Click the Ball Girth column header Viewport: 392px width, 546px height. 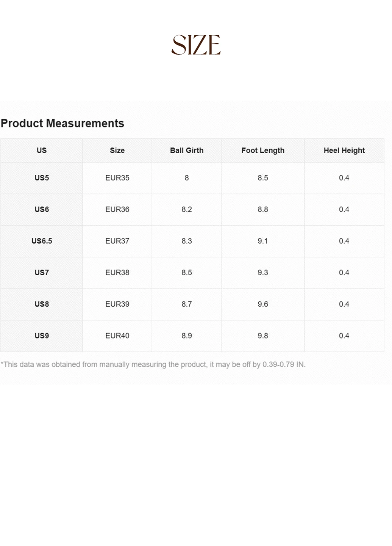[x=187, y=151]
